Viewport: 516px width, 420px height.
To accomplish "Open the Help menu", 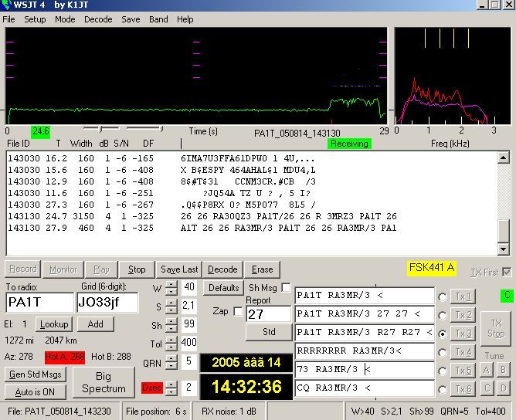I will point(185,19).
